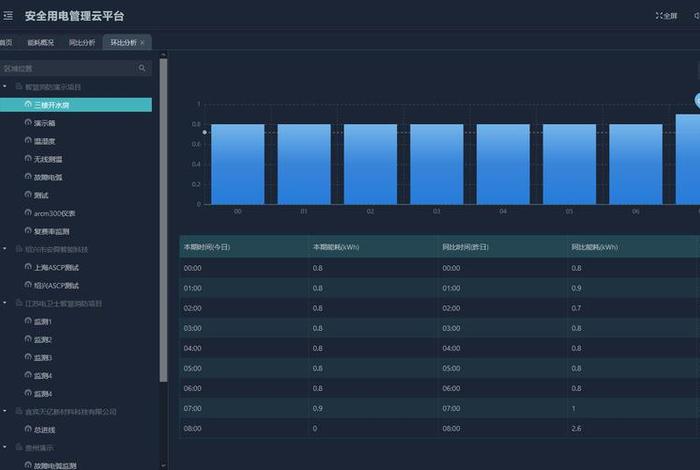
Task: Collapse the 宜宾天亿新材料科技有限公司 group
Action: (x=7, y=411)
